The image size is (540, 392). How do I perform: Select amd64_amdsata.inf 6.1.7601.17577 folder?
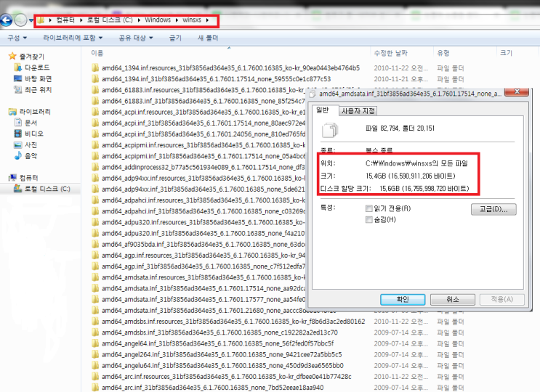click(x=203, y=299)
